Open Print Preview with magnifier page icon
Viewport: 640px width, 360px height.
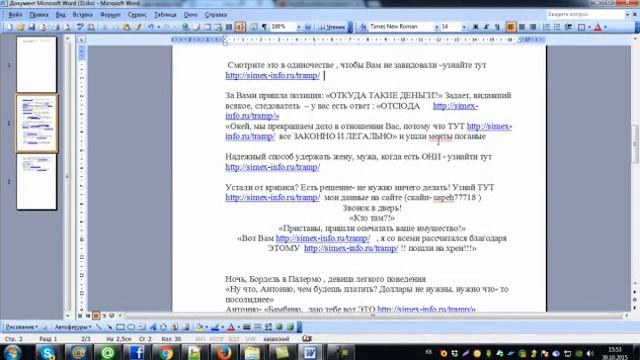tap(67, 27)
